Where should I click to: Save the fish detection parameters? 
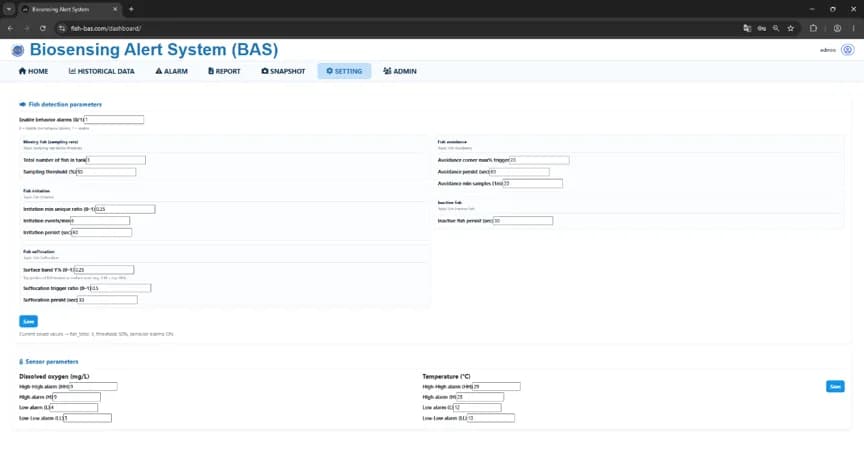[x=28, y=321]
